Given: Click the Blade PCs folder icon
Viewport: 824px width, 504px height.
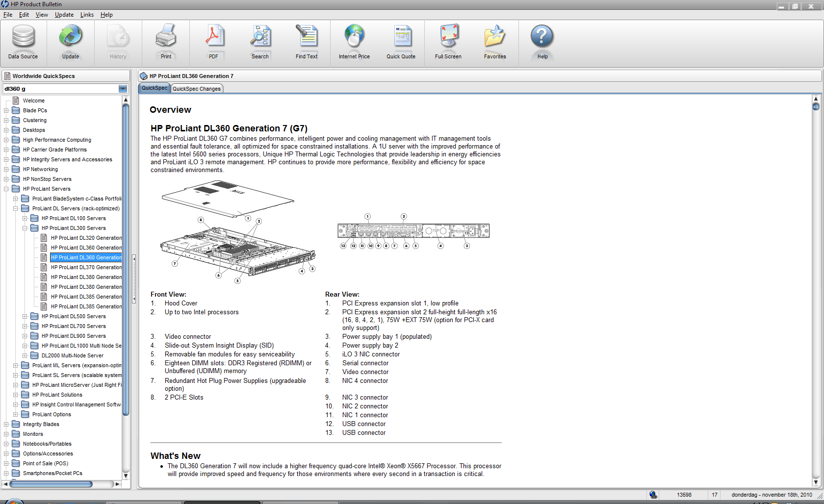Looking at the screenshot, I should 16,110.
